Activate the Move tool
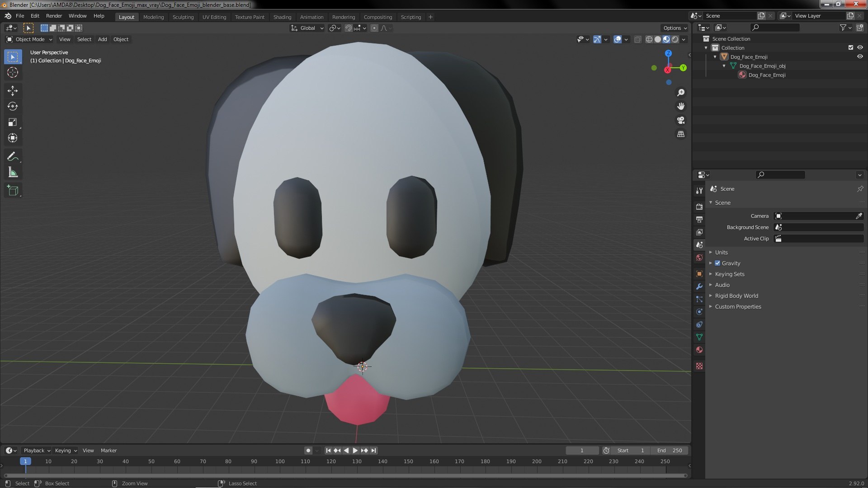868x488 pixels. tap(13, 91)
